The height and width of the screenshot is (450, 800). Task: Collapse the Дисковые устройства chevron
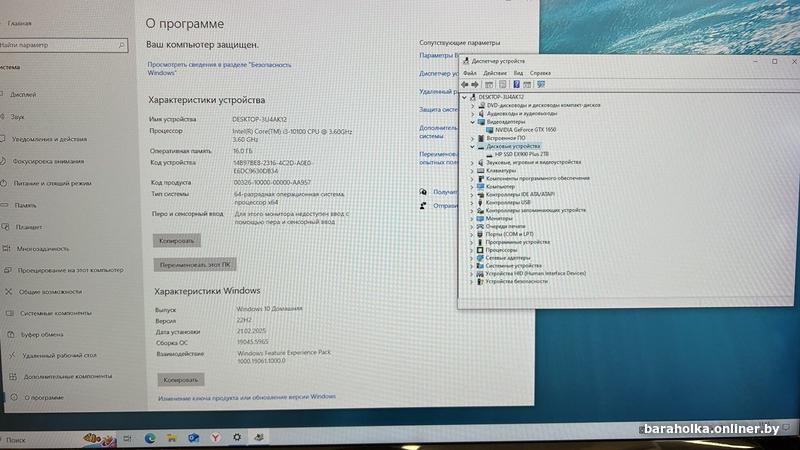(x=472, y=146)
